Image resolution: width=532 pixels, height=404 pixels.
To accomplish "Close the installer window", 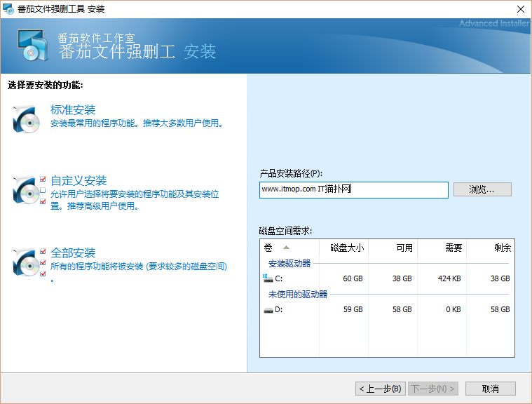I will 519,9.
